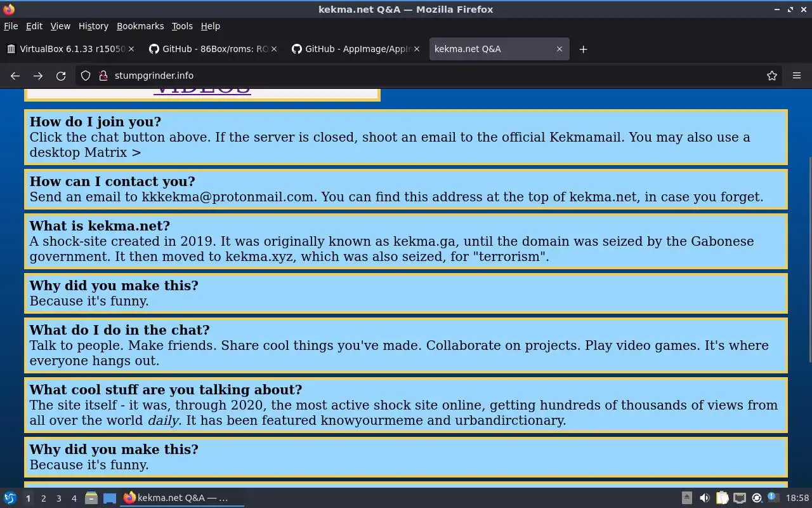Launch the file manager from taskbar
The image size is (812, 508).
point(91,498)
